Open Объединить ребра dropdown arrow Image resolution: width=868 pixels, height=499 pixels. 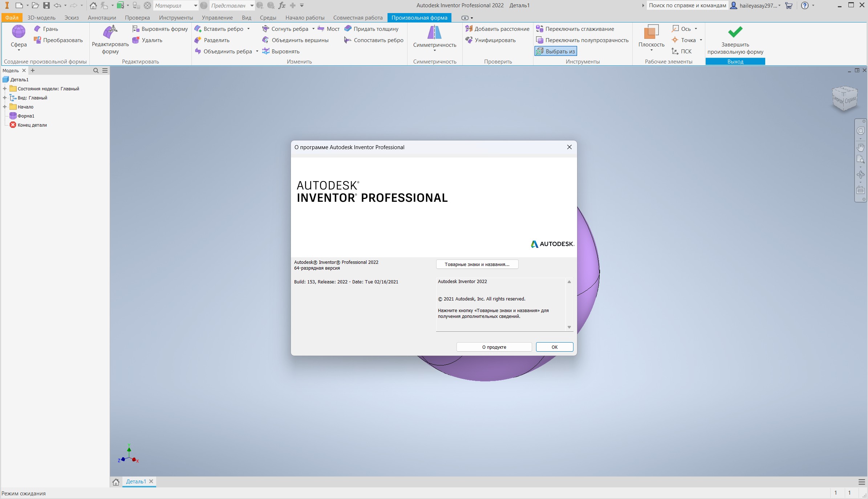coord(257,51)
